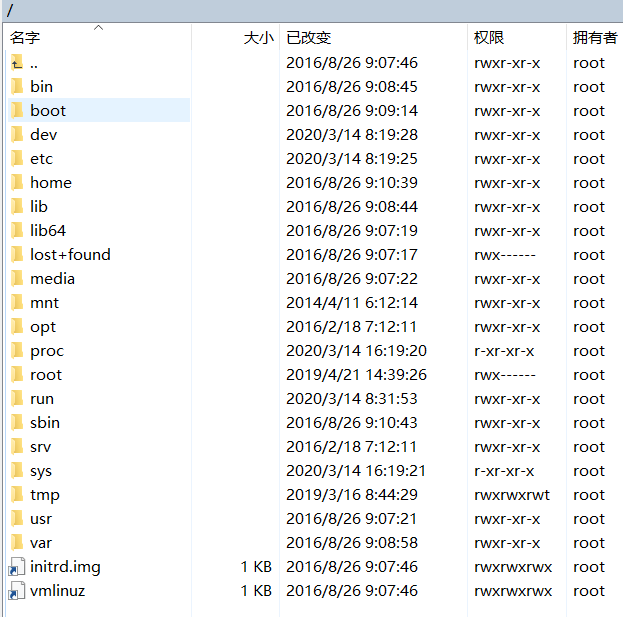Click the lost+found folder icon
This screenshot has width=623, height=617.
click(17, 255)
